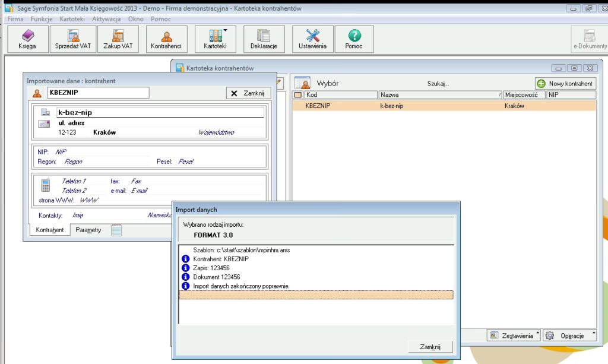608x364 pixels.
Task: Toggle the select-all box in the Kod header
Action: (298, 95)
